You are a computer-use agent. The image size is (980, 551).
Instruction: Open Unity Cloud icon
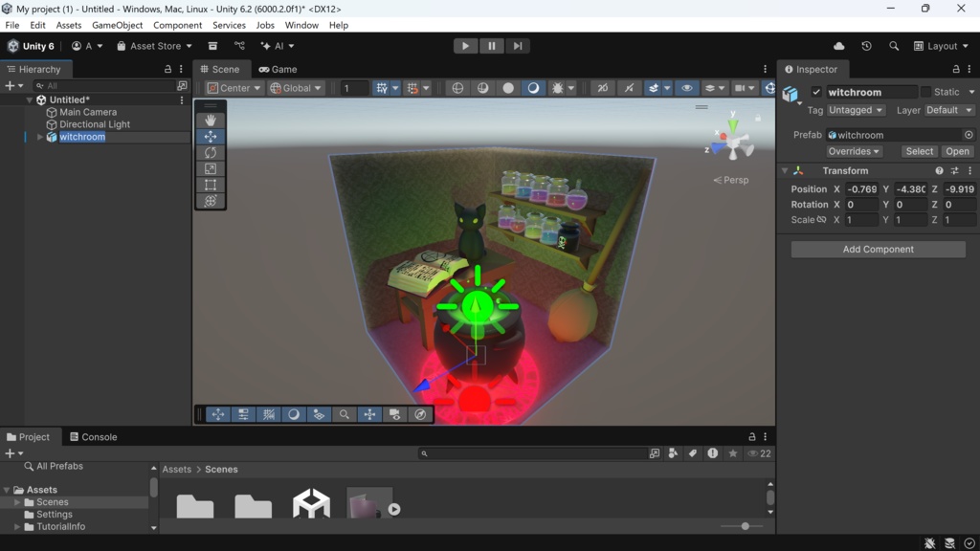click(x=838, y=46)
